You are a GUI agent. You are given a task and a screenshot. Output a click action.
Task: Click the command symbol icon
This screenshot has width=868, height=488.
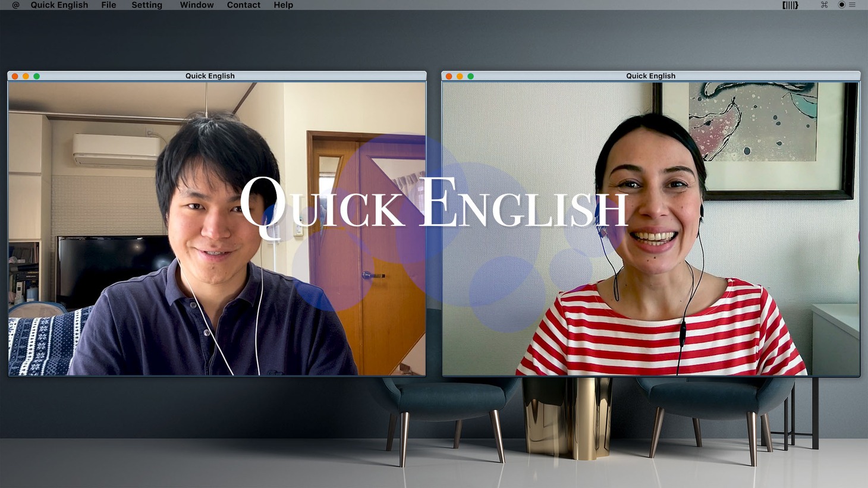click(x=824, y=5)
